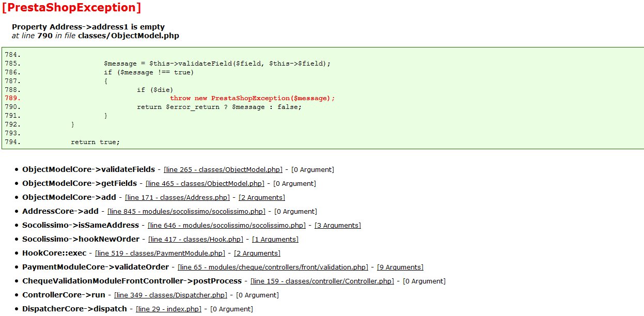Viewport: 644px width, 316px height.
Task: Open link line 29 - index.php
Action: click(x=168, y=309)
